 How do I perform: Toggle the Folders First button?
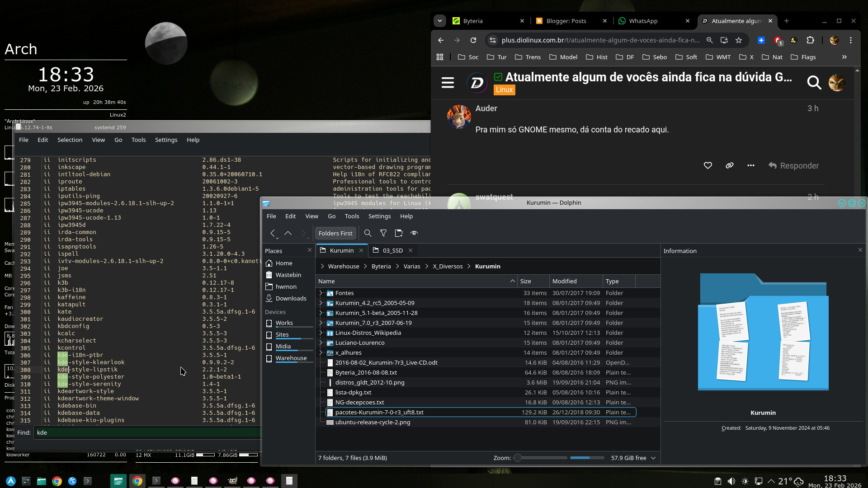[x=335, y=233]
